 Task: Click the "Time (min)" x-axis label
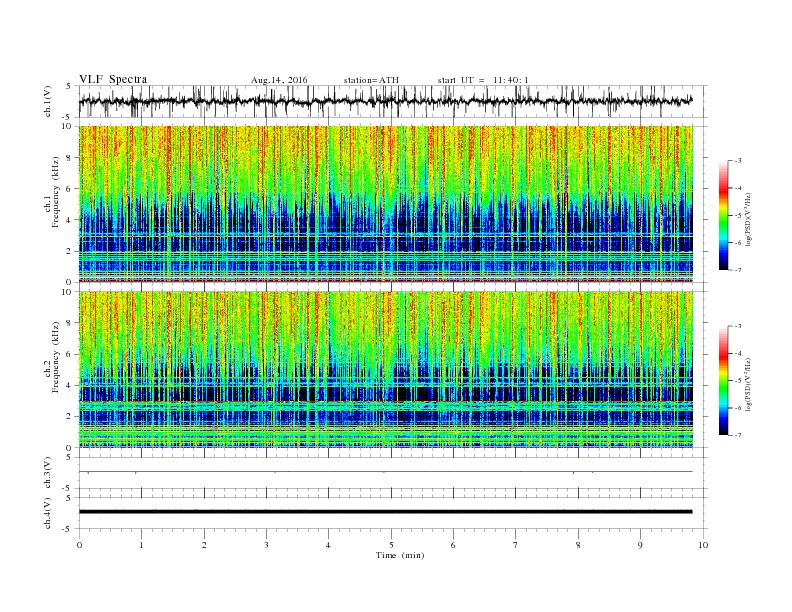point(400,555)
